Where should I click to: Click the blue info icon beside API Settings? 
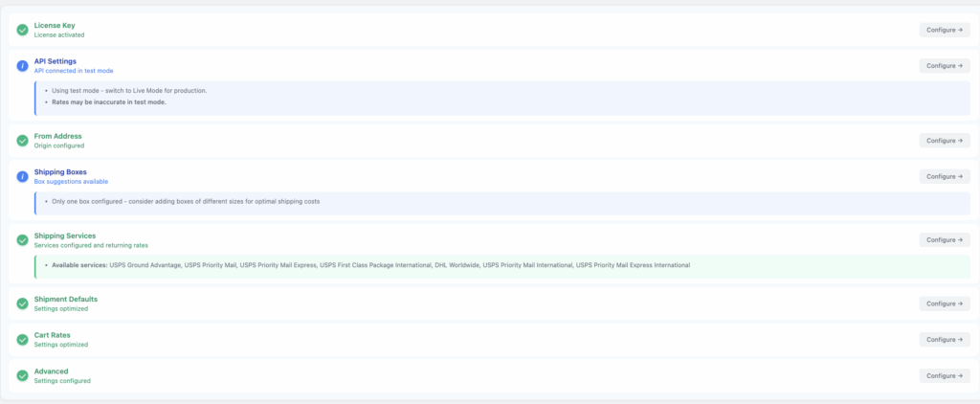click(x=22, y=66)
